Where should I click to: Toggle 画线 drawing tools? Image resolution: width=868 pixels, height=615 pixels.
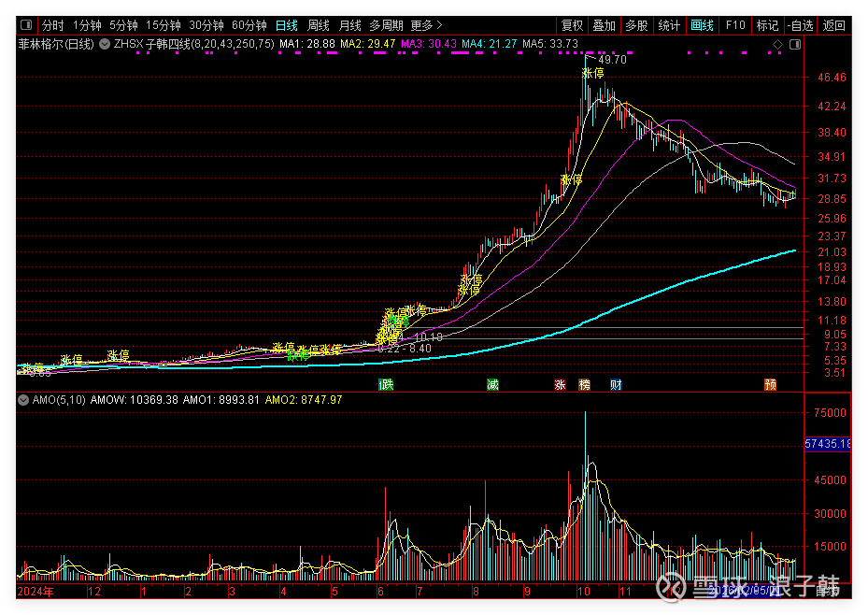[702, 25]
